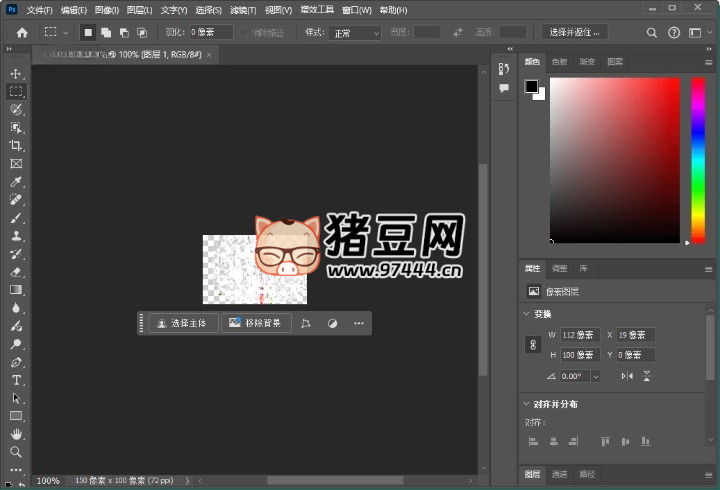The image size is (720, 490).
Task: Click the Select and Mask button
Action: (x=574, y=32)
